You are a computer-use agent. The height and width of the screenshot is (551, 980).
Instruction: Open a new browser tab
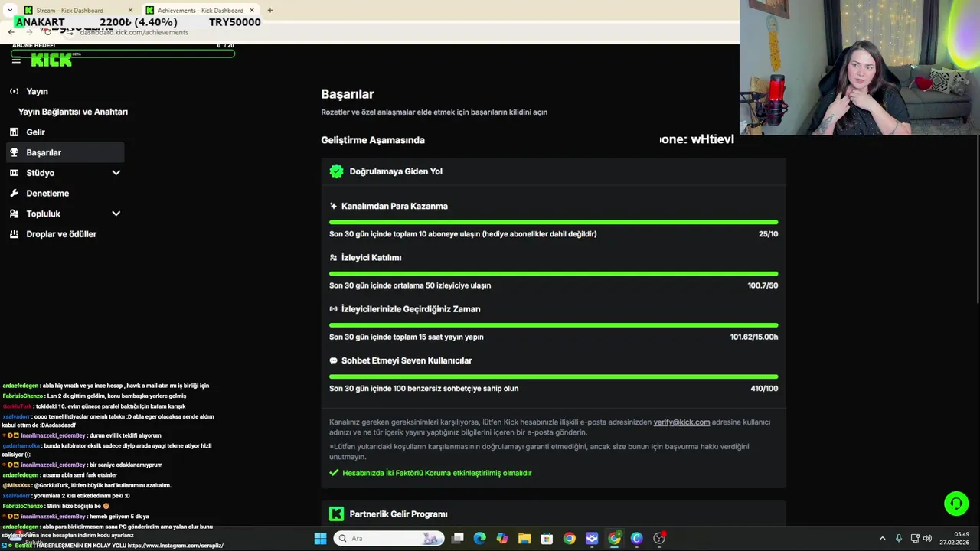click(x=269, y=11)
